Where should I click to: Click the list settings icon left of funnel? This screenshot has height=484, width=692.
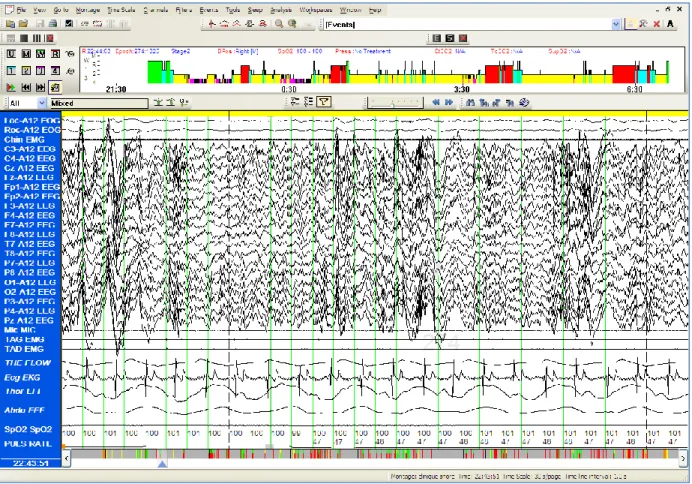point(309,102)
